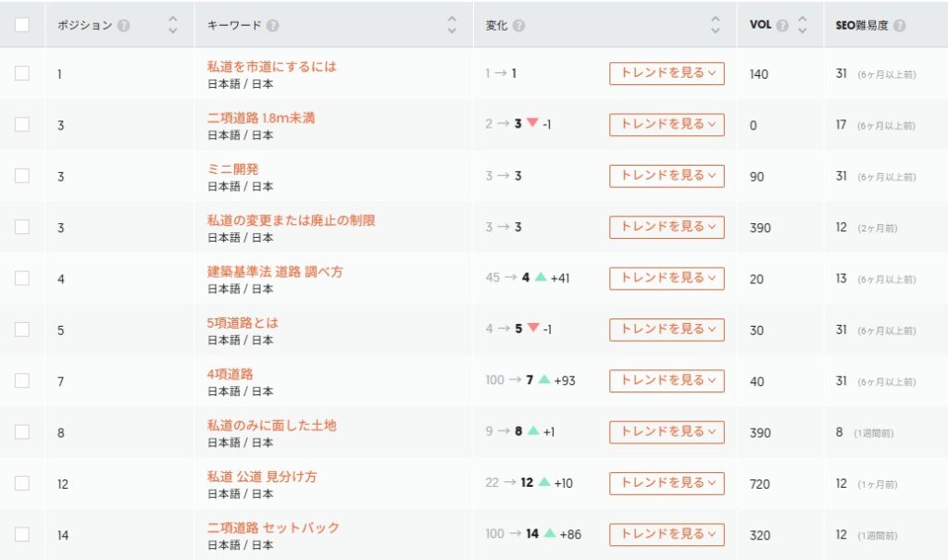Click help icon next to SEO難易度 header
Image resolution: width=948 pixels, height=560 pixels.
point(900,26)
